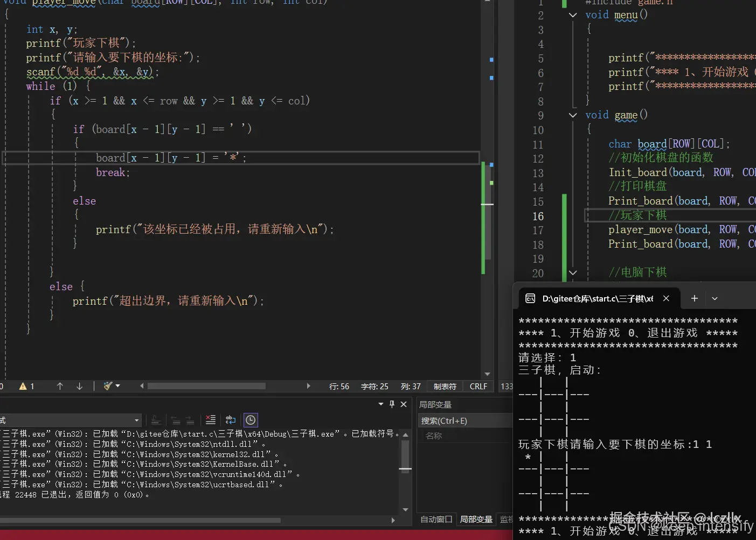
Task: Click the 行: 56 line indicator
Action: (x=339, y=386)
